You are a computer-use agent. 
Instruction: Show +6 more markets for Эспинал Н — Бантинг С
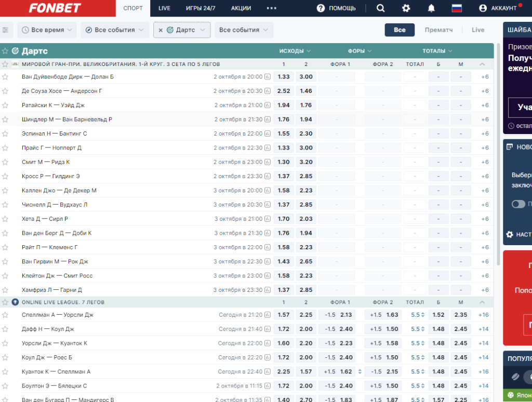pyautogui.click(x=485, y=133)
